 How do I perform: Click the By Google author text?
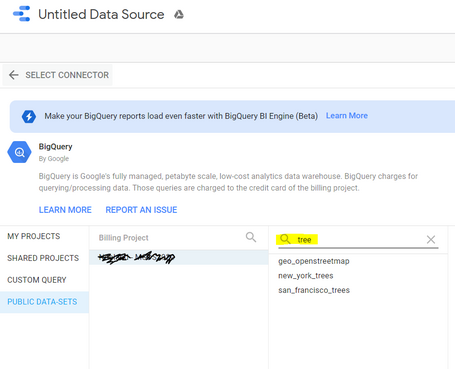click(x=54, y=159)
